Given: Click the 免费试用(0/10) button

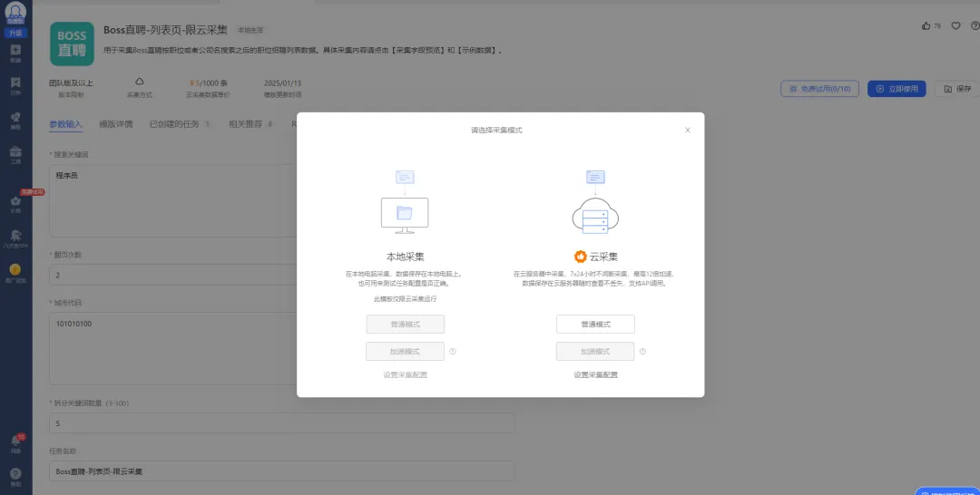Looking at the screenshot, I should [819, 89].
